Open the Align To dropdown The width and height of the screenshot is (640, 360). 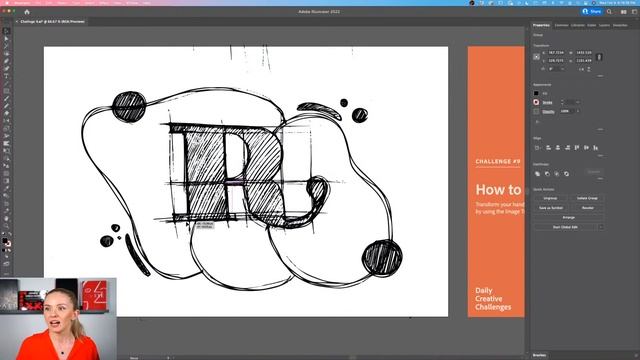tap(538, 147)
